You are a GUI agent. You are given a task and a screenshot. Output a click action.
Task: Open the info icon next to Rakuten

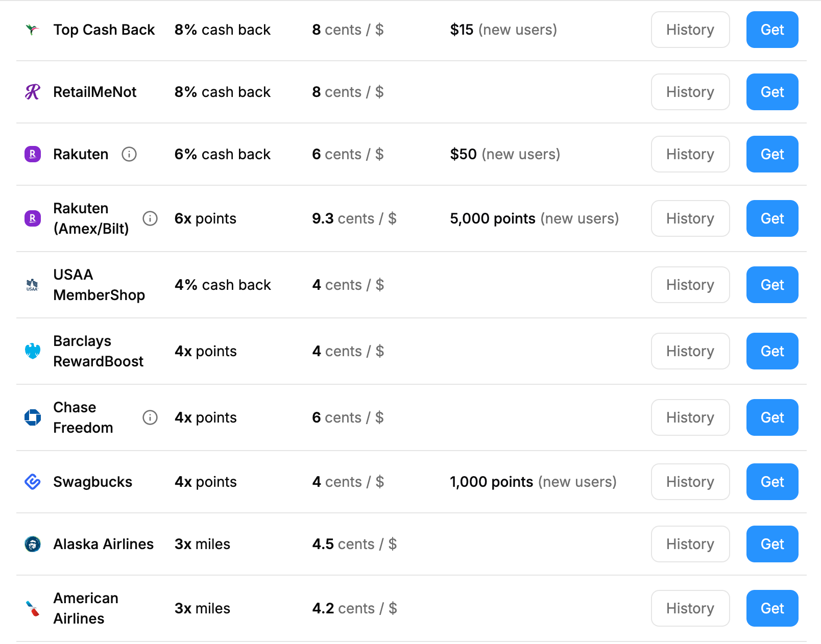coord(129,154)
